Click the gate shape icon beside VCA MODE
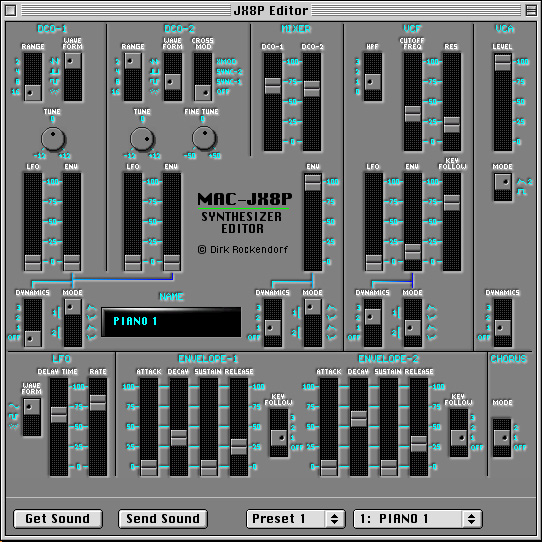The image size is (542, 542). [522, 191]
